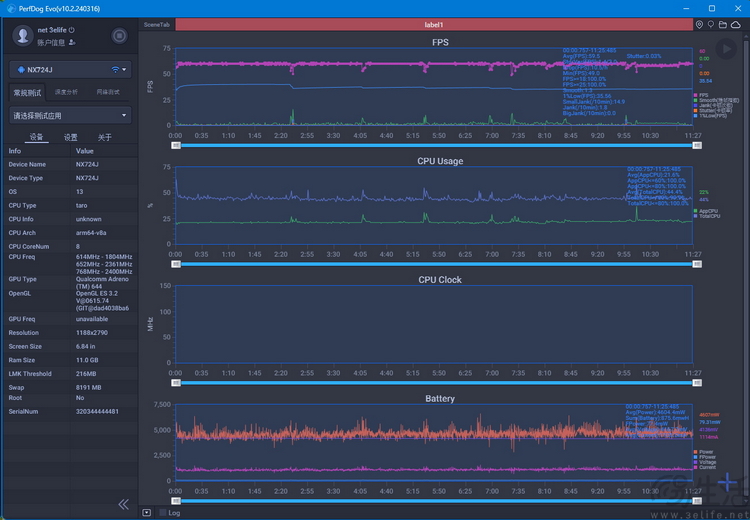Click the Device Name row value NX724J
The width and height of the screenshot is (750, 520).
click(x=87, y=164)
